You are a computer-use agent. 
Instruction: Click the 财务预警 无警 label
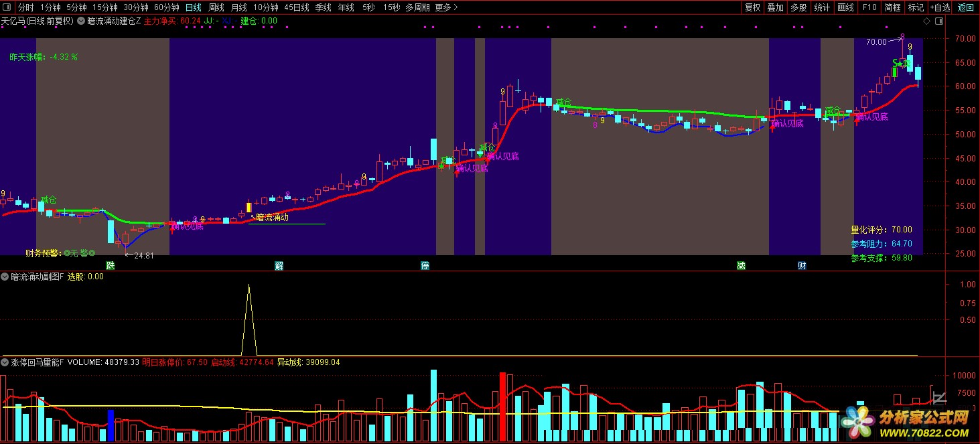60,253
